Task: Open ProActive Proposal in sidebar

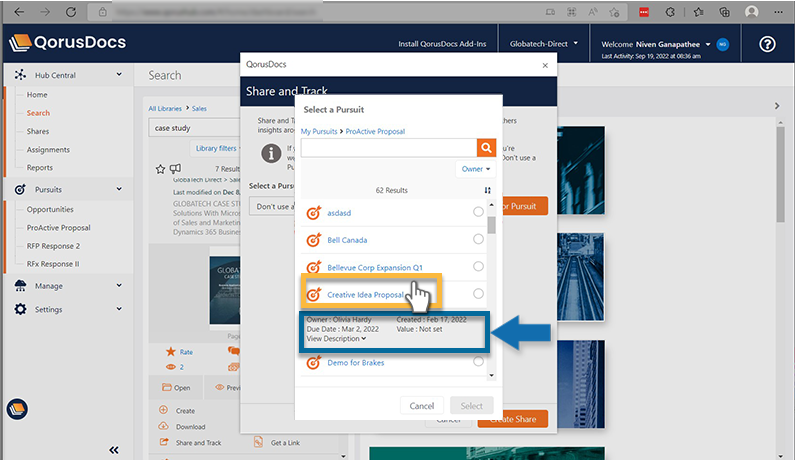Action: [59, 228]
